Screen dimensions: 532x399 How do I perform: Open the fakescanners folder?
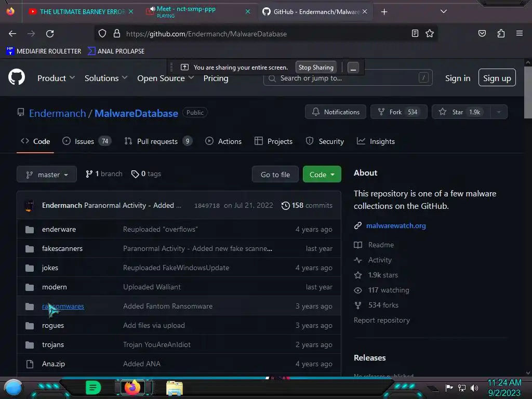[62, 249]
